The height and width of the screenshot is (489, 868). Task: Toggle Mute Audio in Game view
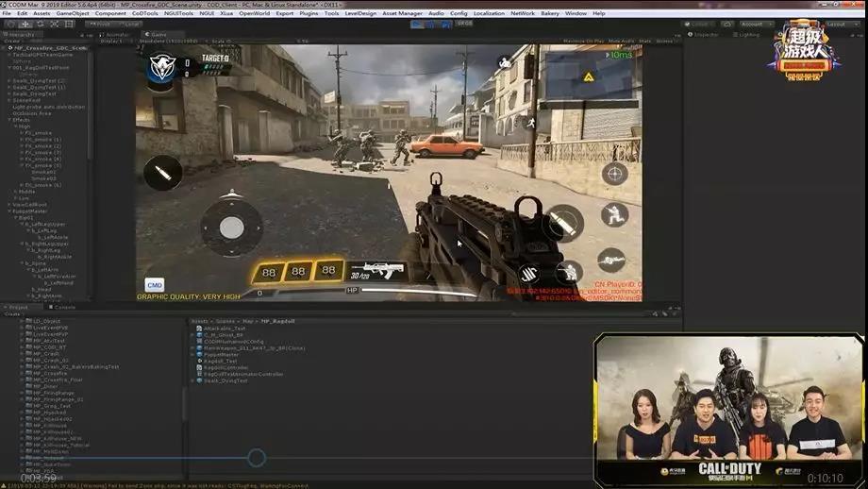[622, 41]
